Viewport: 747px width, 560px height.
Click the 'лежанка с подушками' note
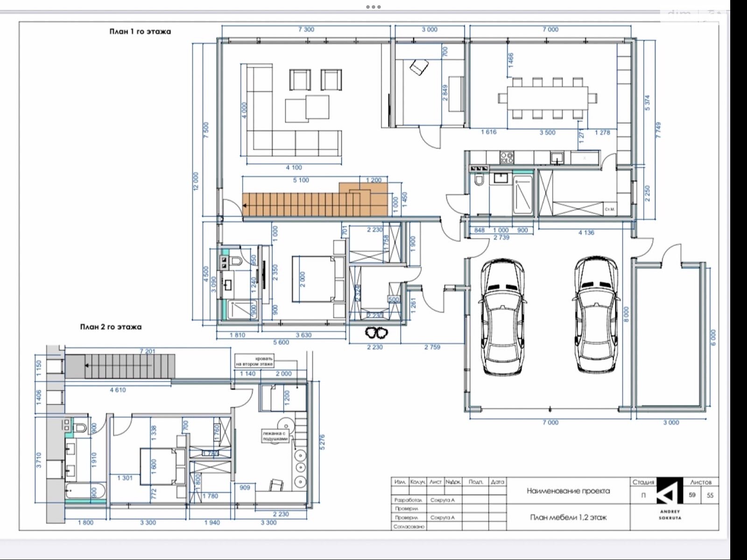pos(275,436)
